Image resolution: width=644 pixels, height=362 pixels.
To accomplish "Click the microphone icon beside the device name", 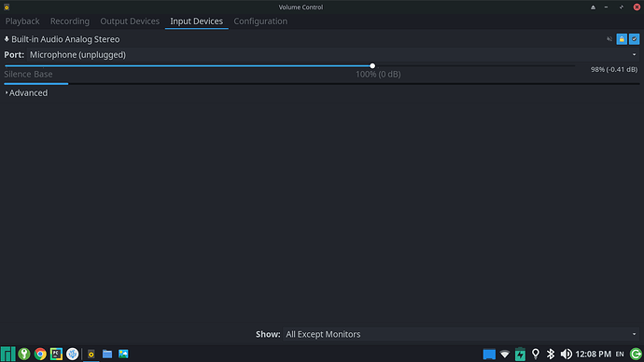I will [x=7, y=39].
